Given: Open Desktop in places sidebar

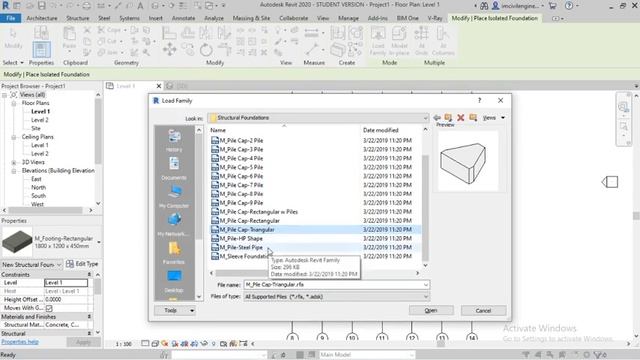Looking at the screenshot, I should 174,281.
